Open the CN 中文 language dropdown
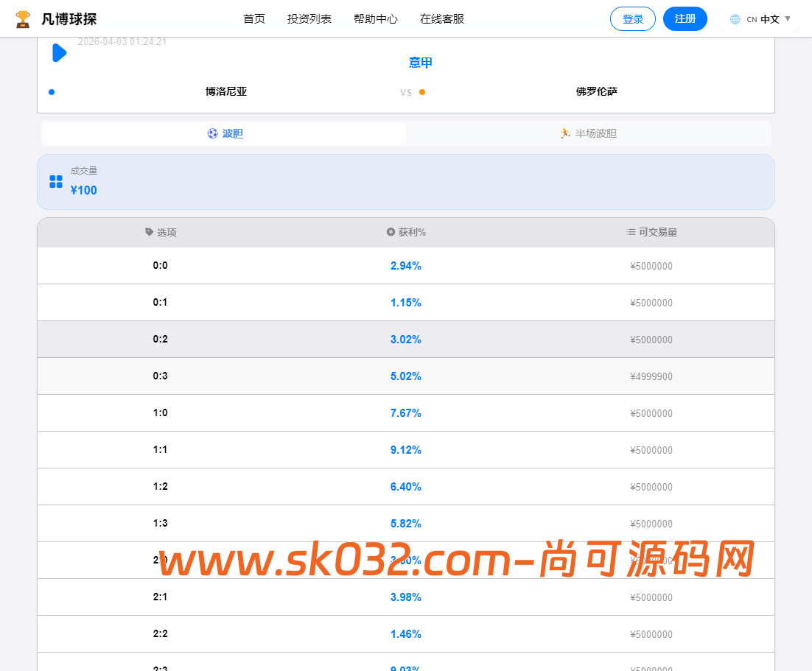 pos(759,18)
